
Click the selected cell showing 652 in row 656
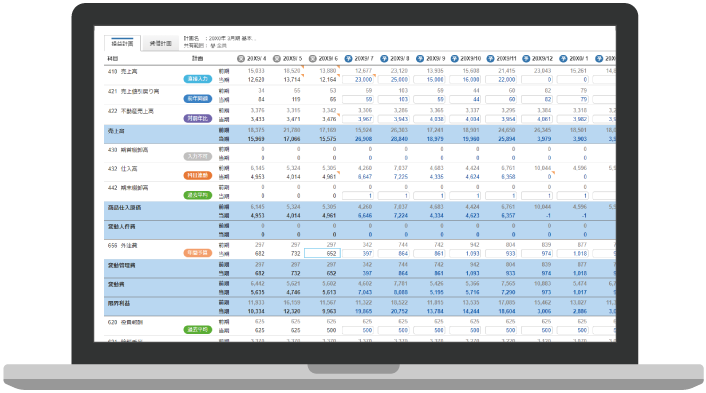click(x=322, y=253)
